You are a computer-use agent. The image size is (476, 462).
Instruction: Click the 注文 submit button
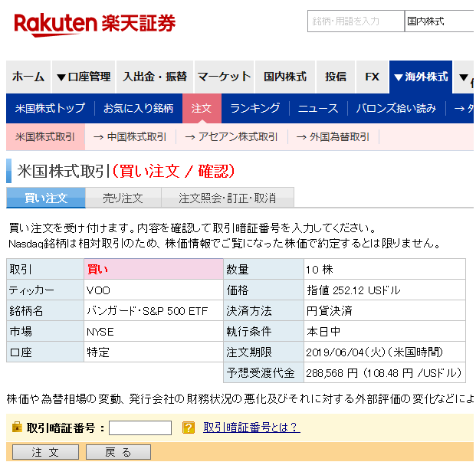click(x=45, y=452)
